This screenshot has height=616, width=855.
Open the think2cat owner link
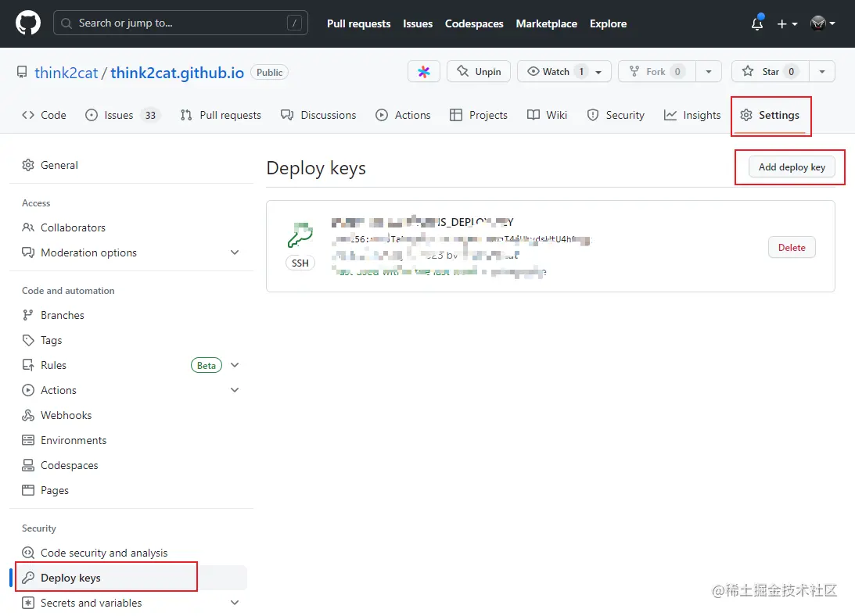66,73
